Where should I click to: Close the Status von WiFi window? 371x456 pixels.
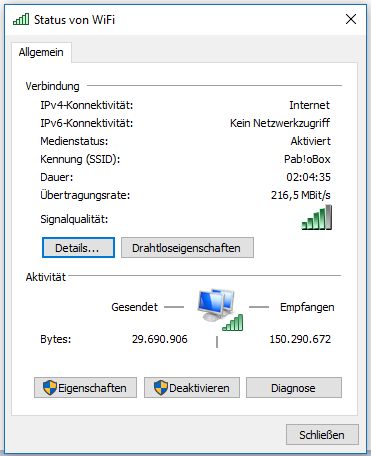pos(351,19)
